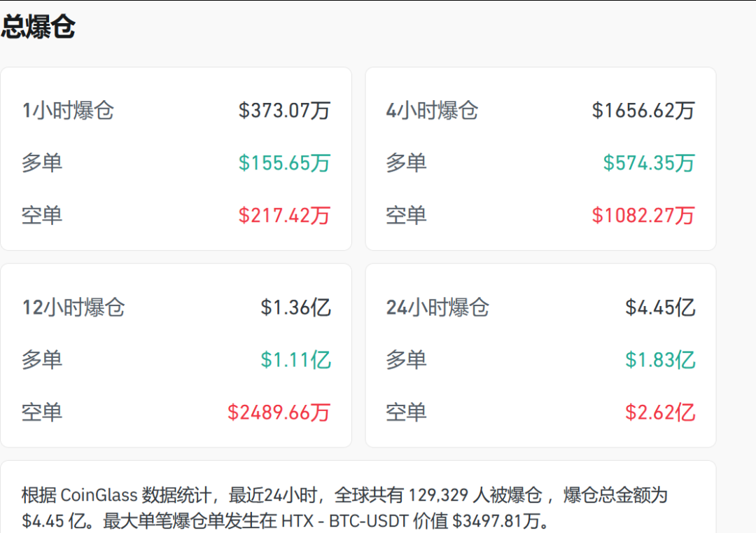Click the green $574.35万 long value
Viewport: 756px width, 533px height.
click(649, 163)
